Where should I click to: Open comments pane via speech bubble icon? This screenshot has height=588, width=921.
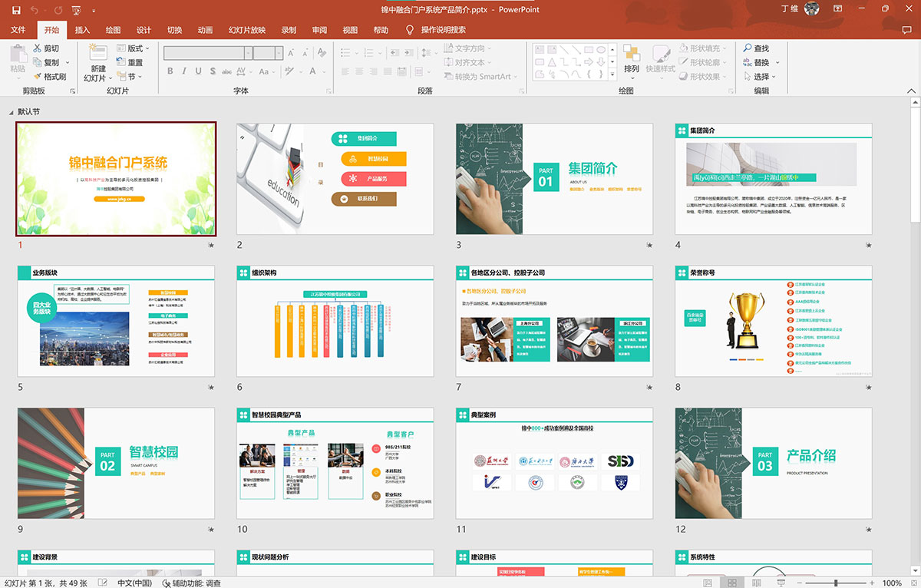(x=909, y=30)
